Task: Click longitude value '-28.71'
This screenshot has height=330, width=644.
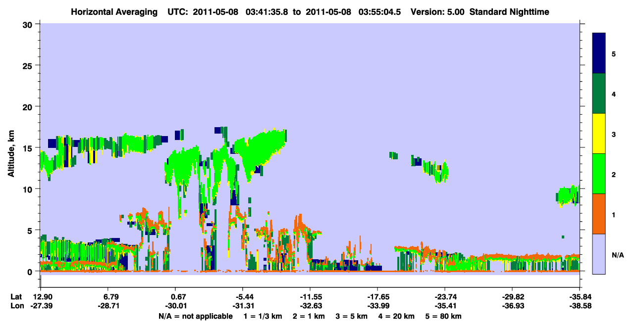Action: [x=107, y=306]
